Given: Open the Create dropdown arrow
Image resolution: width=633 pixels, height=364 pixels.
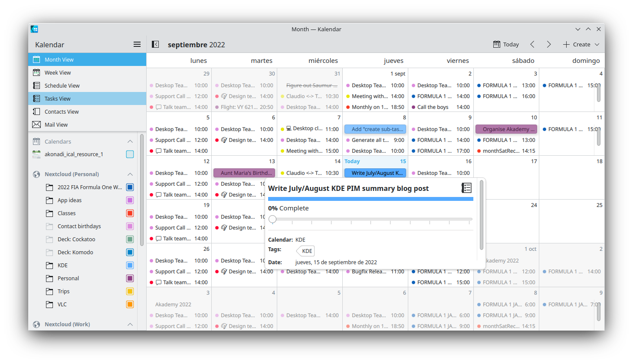Looking at the screenshot, I should pos(597,44).
